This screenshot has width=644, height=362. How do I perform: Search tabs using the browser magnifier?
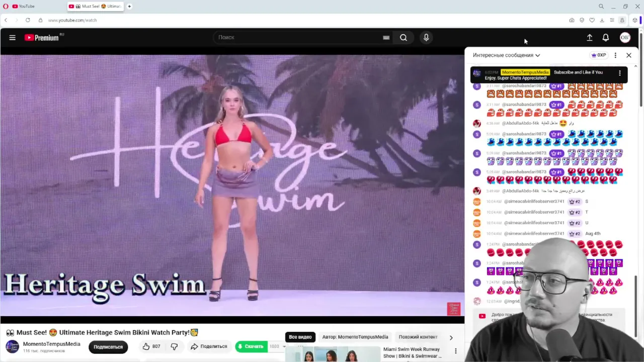point(601,7)
